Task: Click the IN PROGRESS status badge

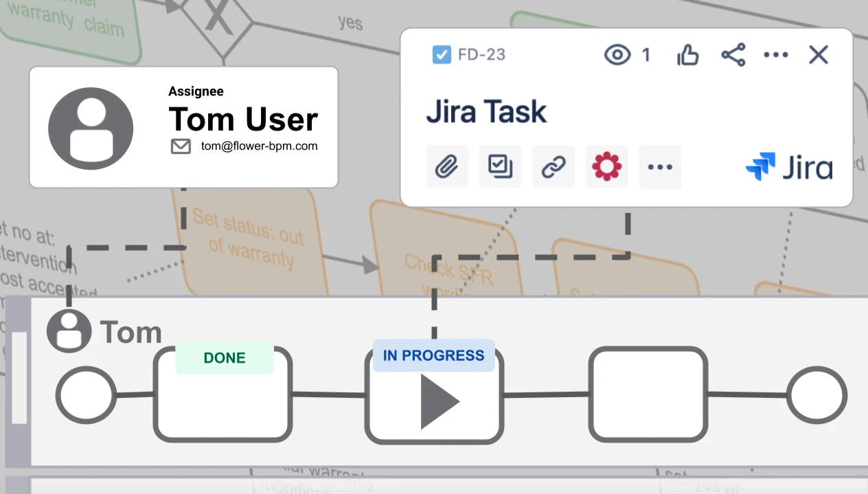Action: coord(434,355)
